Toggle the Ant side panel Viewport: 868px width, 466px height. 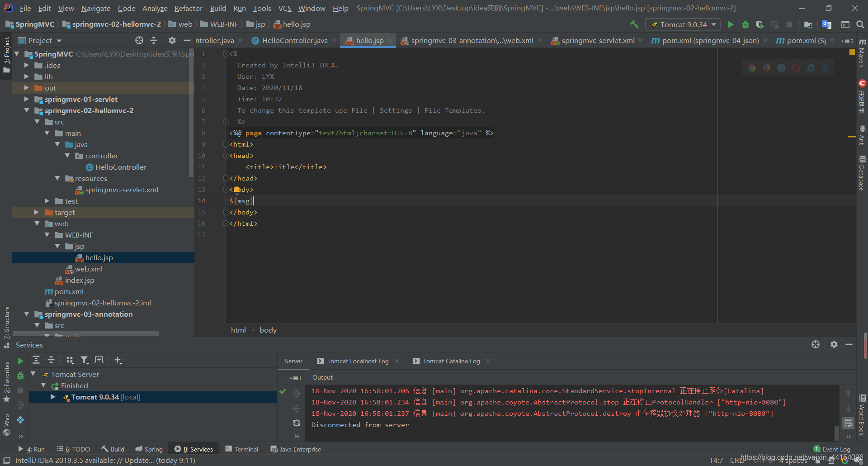click(x=862, y=135)
